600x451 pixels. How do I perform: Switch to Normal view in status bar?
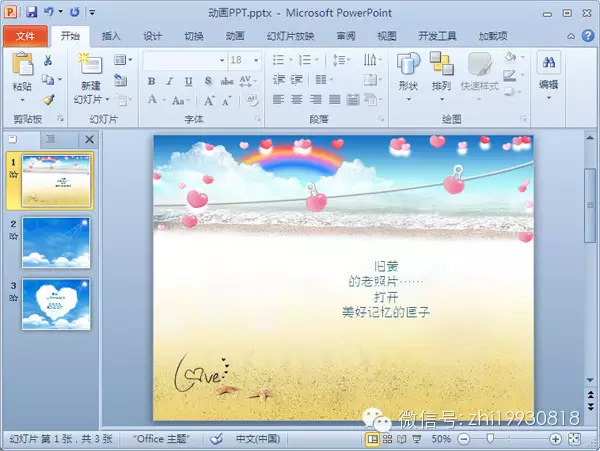coord(372,439)
